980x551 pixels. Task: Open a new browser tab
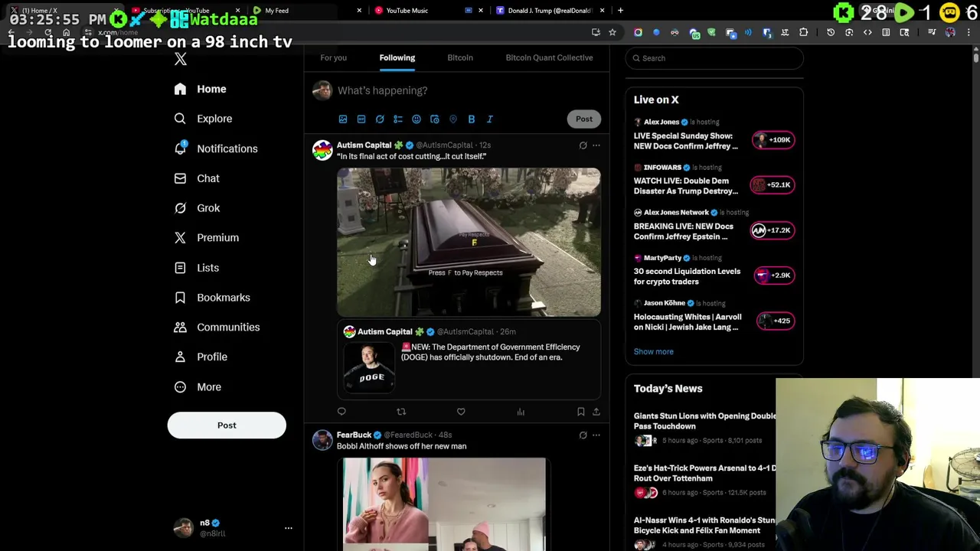620,11
